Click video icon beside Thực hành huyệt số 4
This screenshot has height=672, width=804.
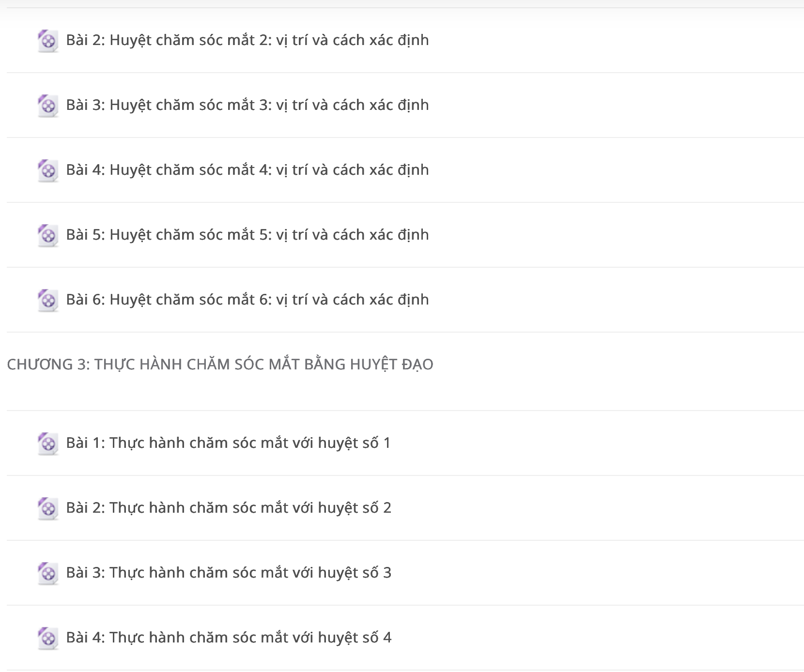[x=48, y=638]
